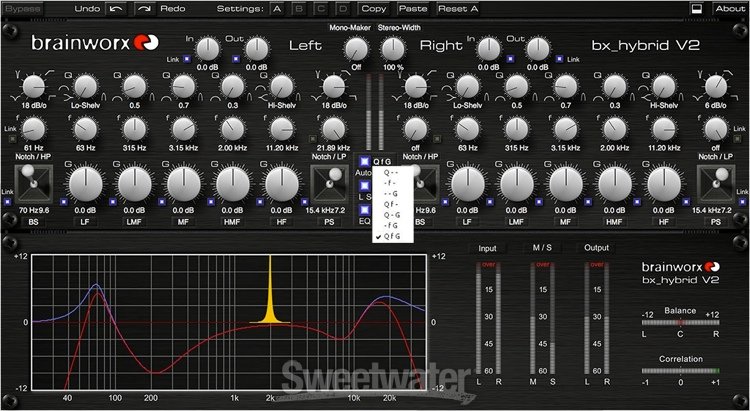Viewport: 750px width, 411px height.
Task: Click the right channel Notch/LP joystick pad
Action: tap(711, 183)
